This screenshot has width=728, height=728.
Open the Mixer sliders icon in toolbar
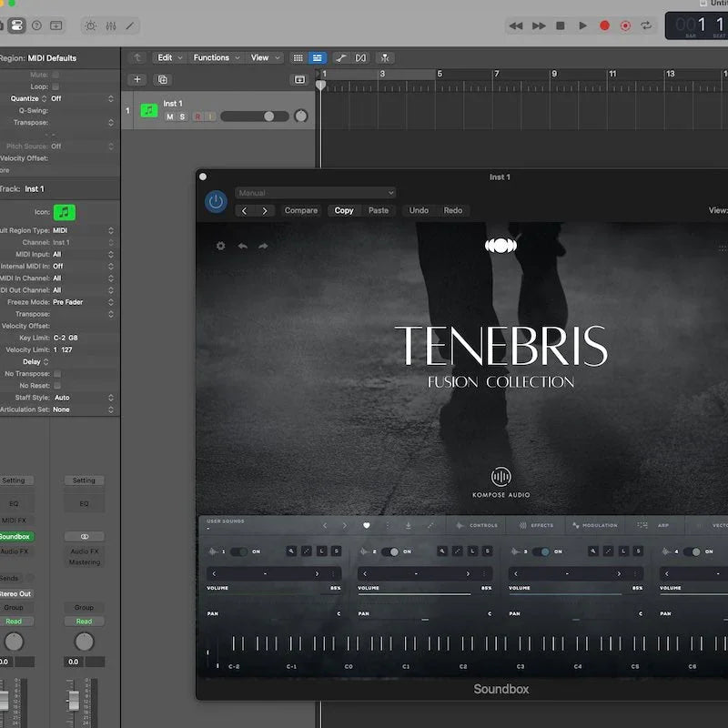pos(111,25)
